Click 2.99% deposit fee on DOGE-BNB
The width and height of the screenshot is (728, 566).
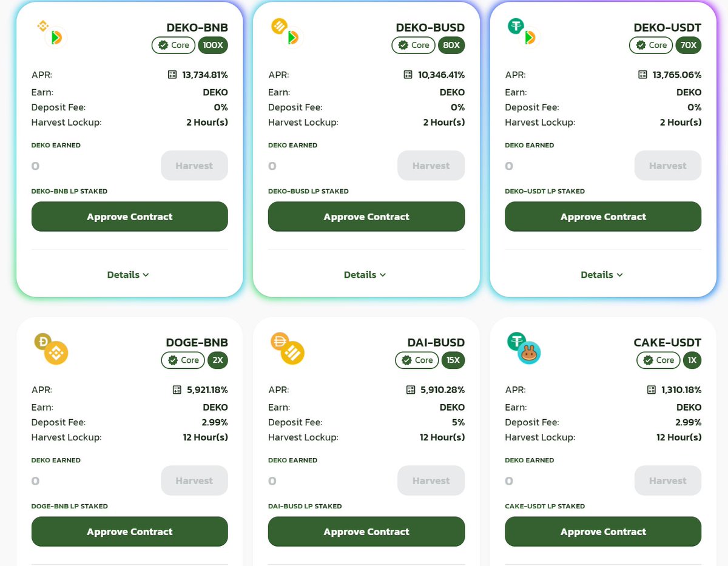tap(214, 422)
